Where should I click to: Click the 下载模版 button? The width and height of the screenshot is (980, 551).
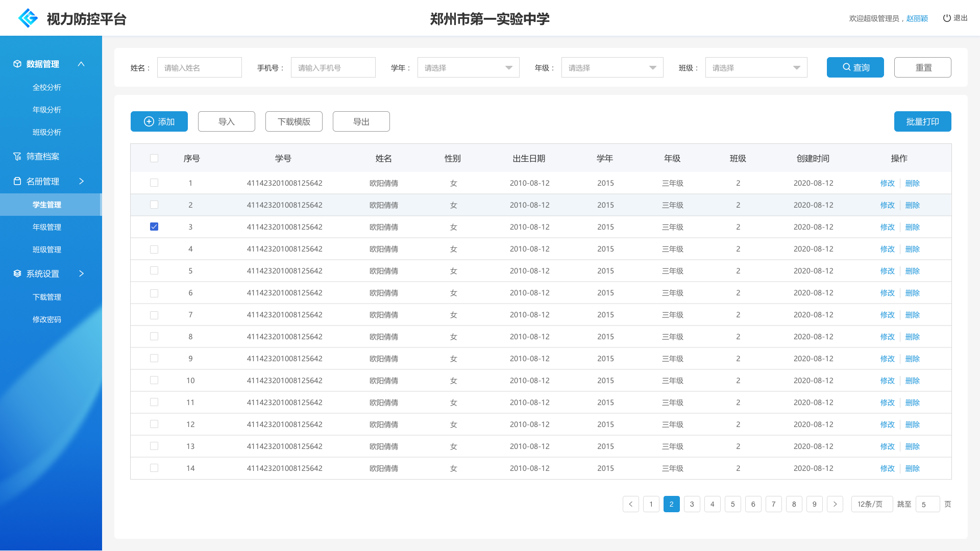(294, 121)
